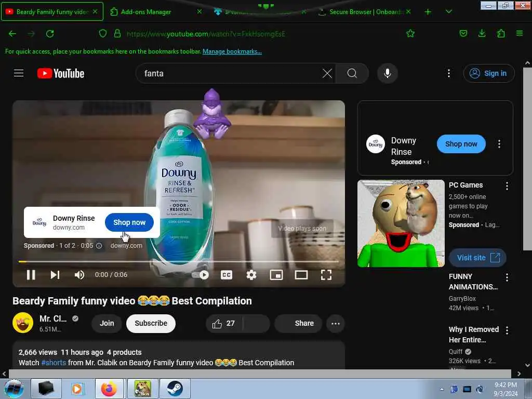Skip to next video with Next button

click(x=55, y=275)
